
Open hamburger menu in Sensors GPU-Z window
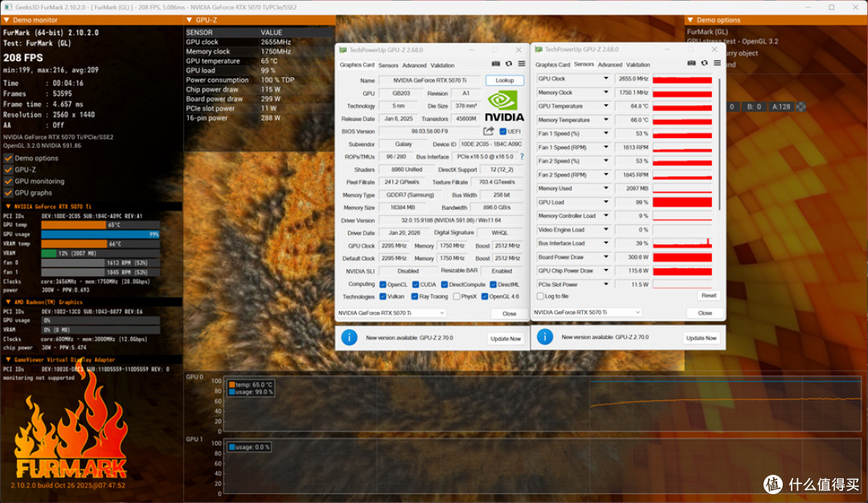click(717, 63)
